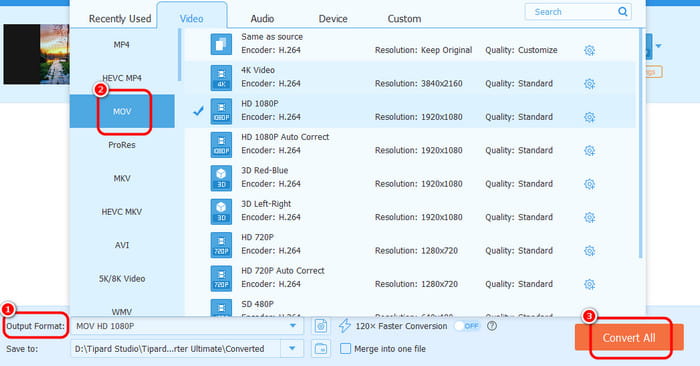700x366 pixels.
Task: Select 5K/8K Video format in the sidebar
Action: 122,279
